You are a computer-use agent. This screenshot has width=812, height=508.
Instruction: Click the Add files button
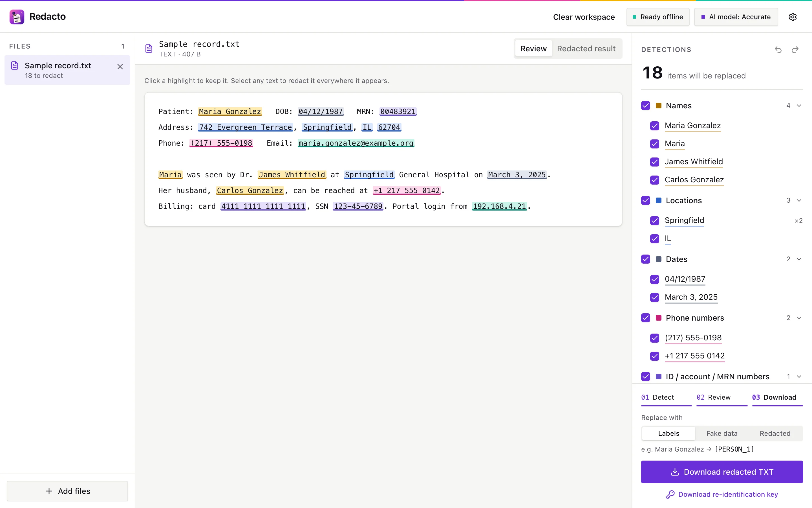pyautogui.click(x=67, y=491)
